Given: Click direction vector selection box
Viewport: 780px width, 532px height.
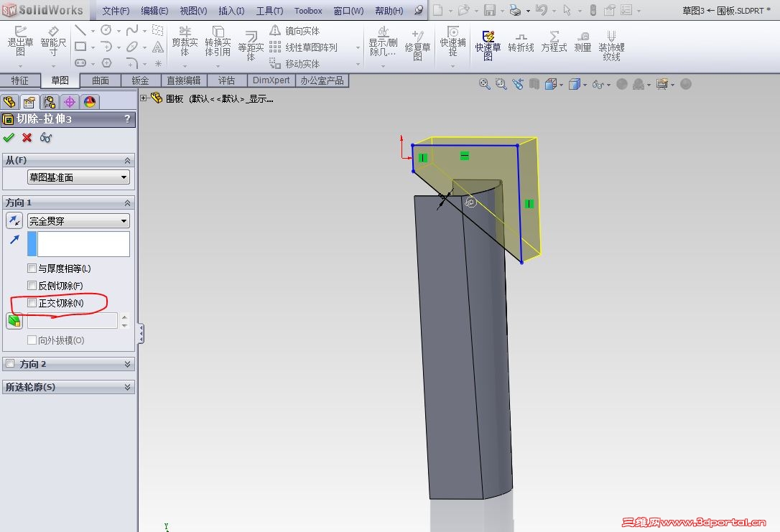Looking at the screenshot, I should tap(79, 243).
